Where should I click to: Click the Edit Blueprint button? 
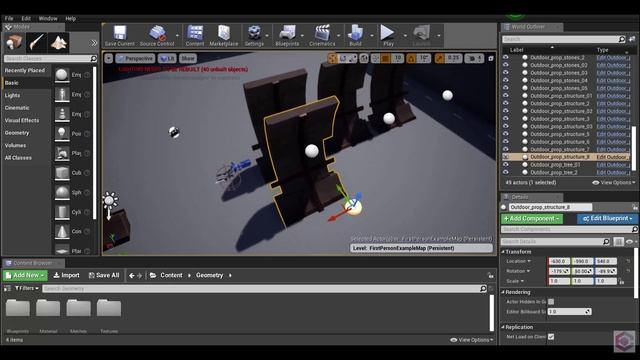click(x=607, y=219)
